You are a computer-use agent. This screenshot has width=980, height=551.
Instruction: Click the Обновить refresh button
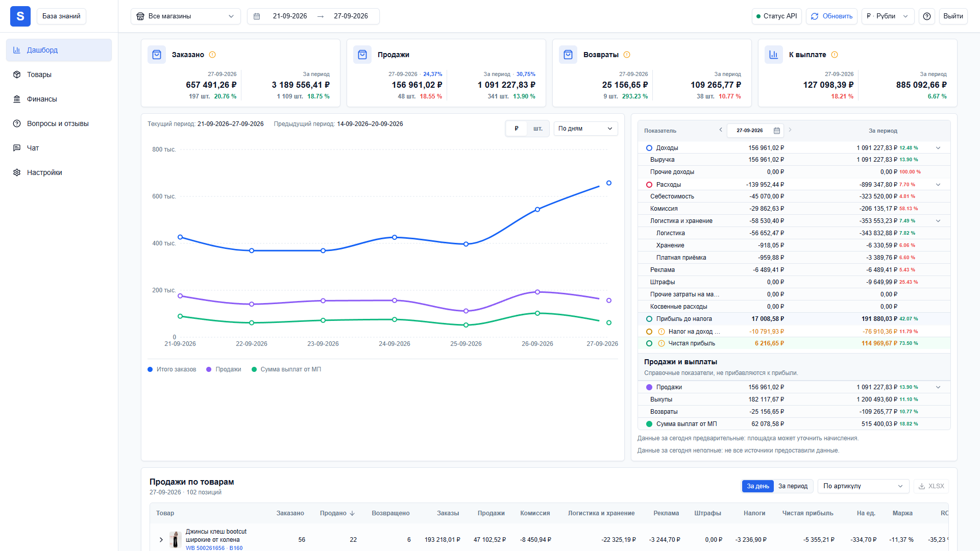[x=831, y=16]
